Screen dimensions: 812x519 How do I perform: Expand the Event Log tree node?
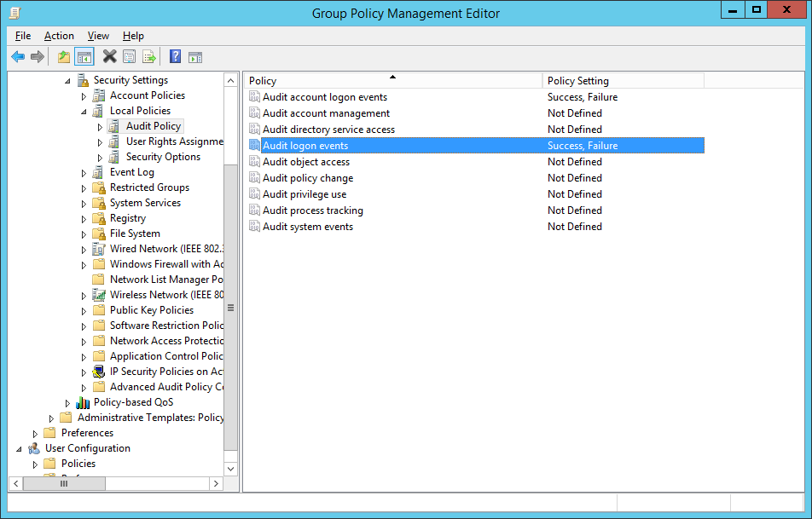(84, 173)
